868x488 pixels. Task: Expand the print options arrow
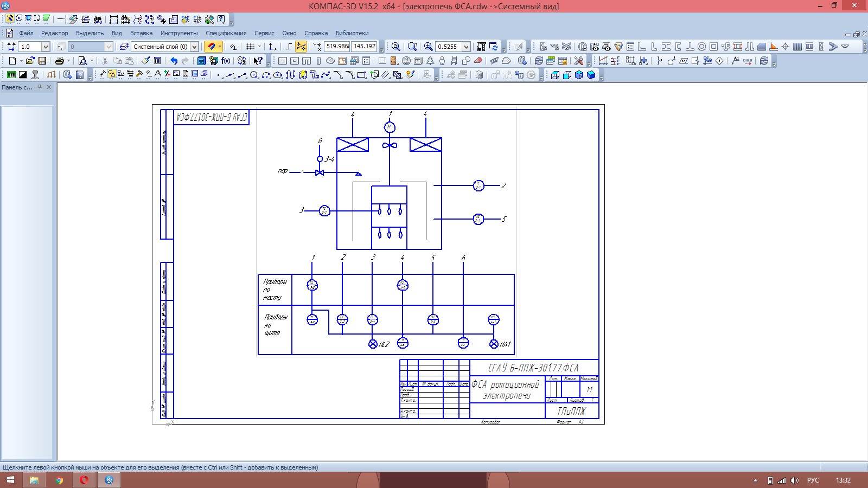point(68,61)
